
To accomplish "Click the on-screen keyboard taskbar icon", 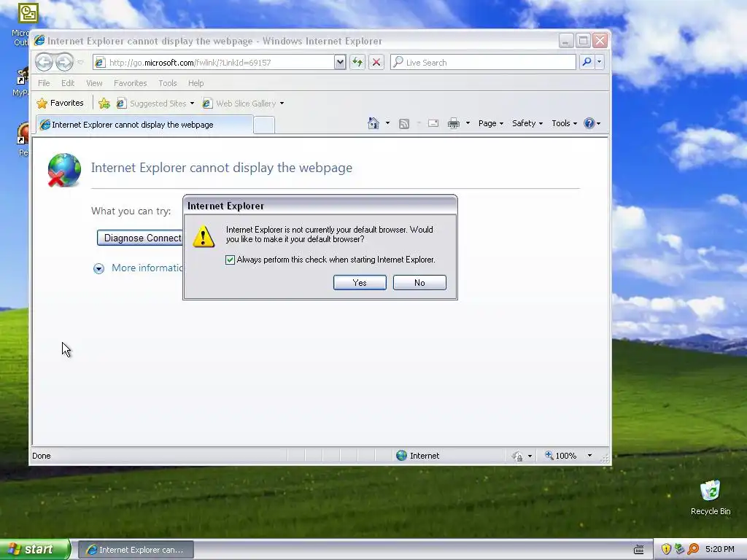I will point(639,550).
